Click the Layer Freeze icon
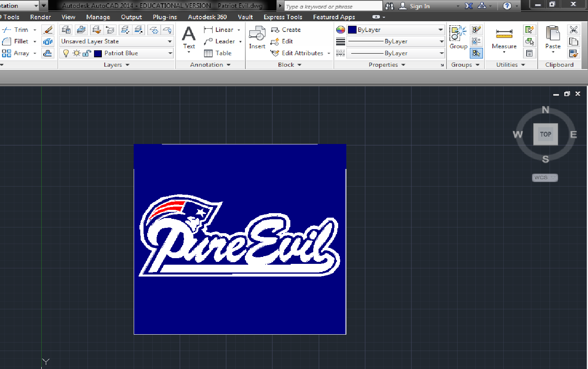The width and height of the screenshot is (588, 369). click(154, 30)
